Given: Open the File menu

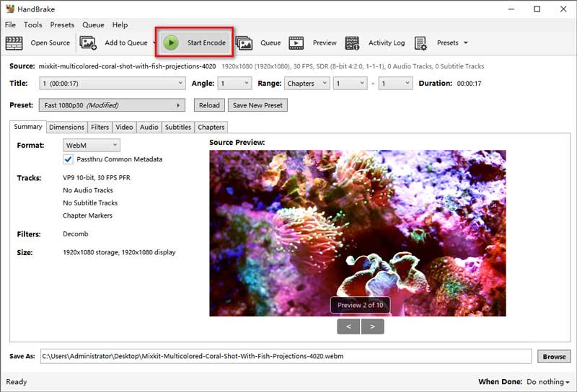Looking at the screenshot, I should [10, 25].
